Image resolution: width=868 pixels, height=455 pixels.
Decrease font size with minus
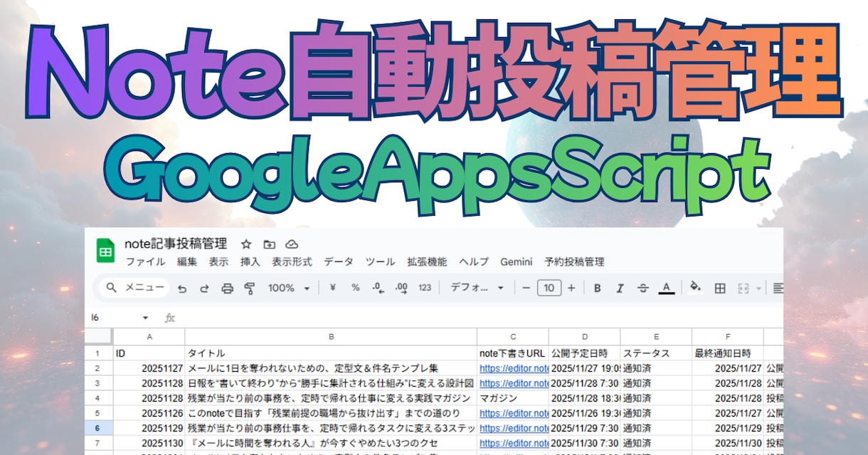(x=526, y=288)
